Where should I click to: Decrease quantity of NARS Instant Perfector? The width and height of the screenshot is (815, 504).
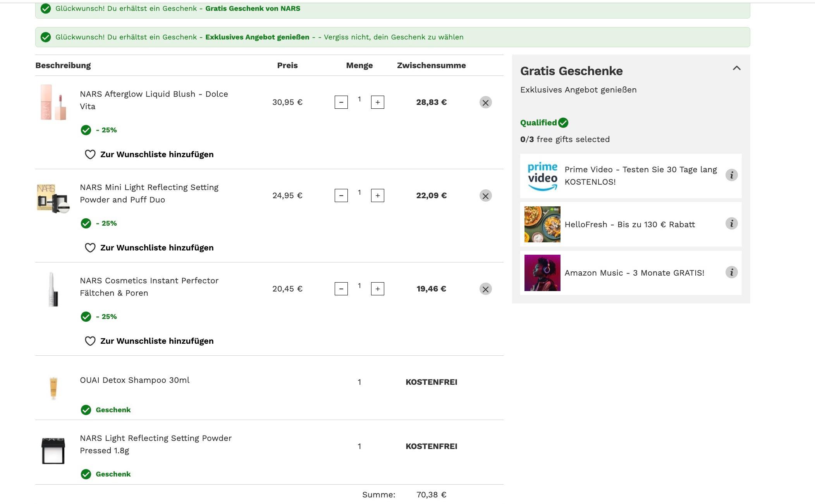point(341,289)
